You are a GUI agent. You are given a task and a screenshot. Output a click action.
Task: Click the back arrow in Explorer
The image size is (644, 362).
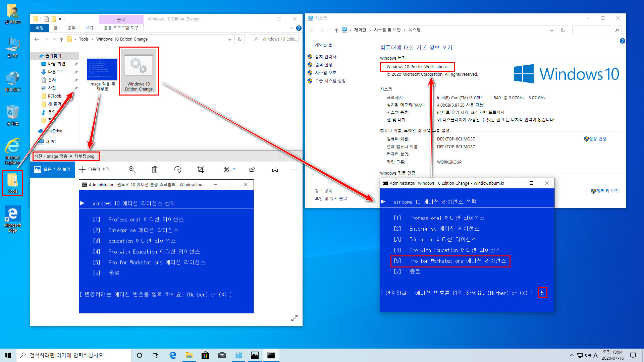(x=37, y=39)
